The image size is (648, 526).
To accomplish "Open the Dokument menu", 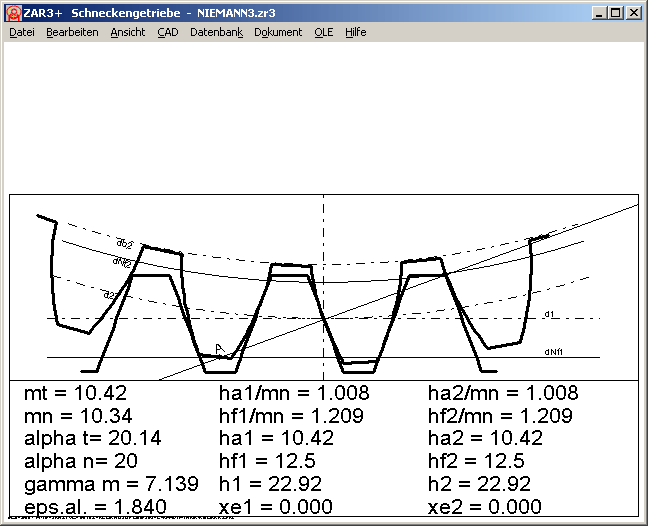I will coord(278,32).
